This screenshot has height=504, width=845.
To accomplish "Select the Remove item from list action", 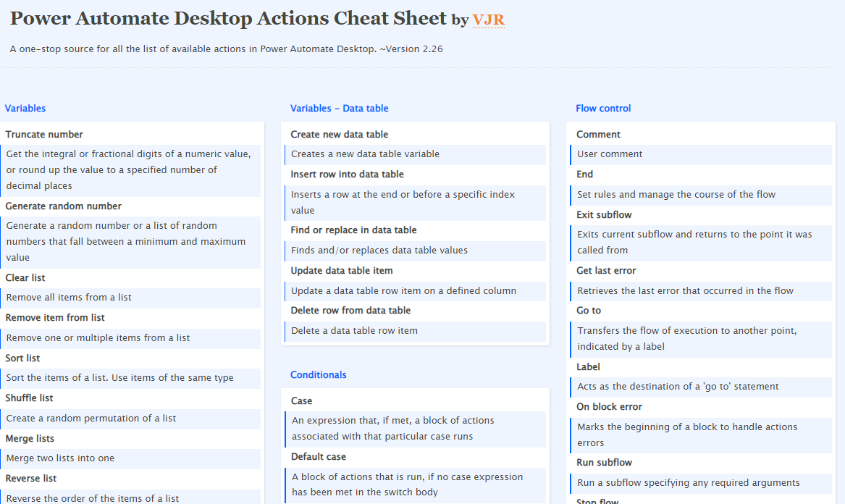I will click(x=54, y=317).
